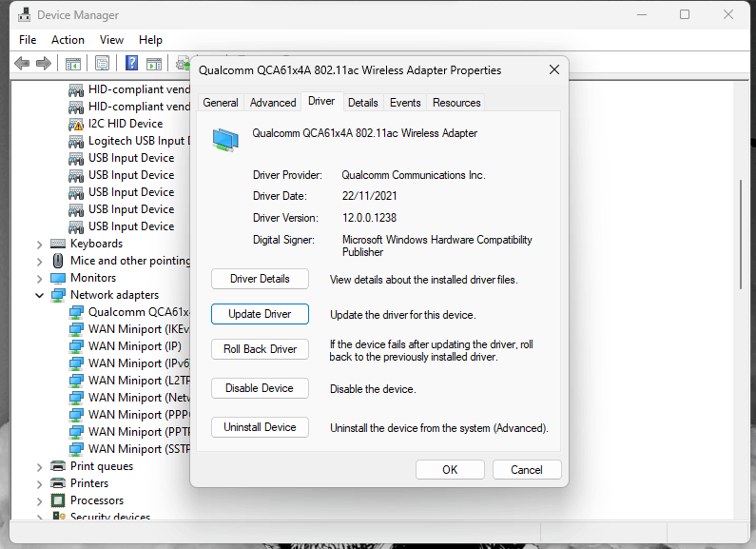Click the Print queues category icon

(x=58, y=466)
